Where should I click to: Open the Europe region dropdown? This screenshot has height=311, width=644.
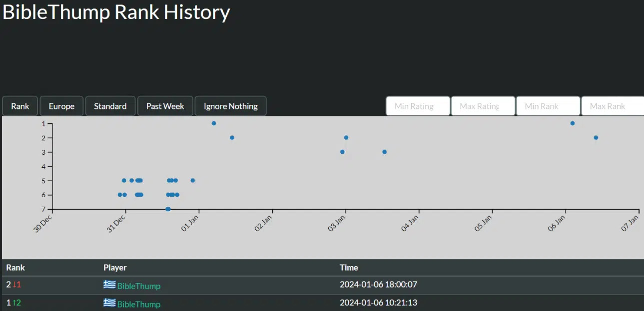click(61, 106)
